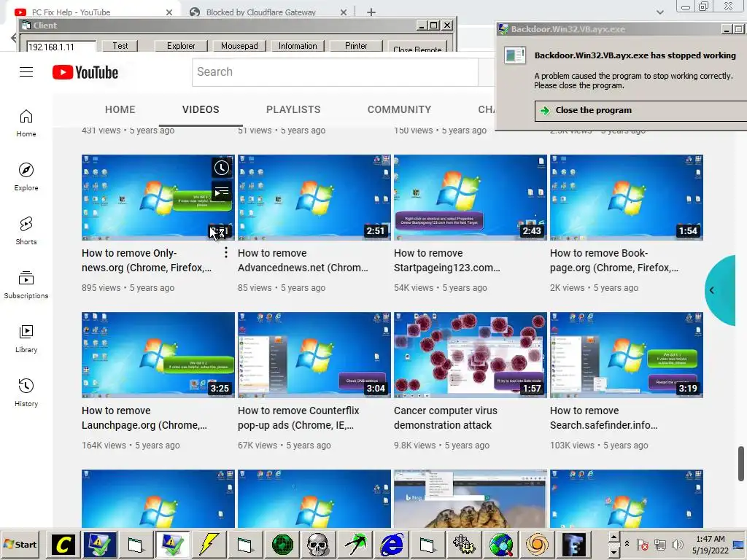
Task: Open the red X security tray icon
Action: point(642,544)
